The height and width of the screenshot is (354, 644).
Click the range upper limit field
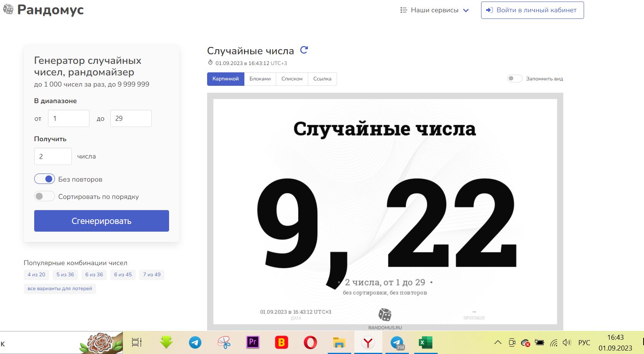131,119
